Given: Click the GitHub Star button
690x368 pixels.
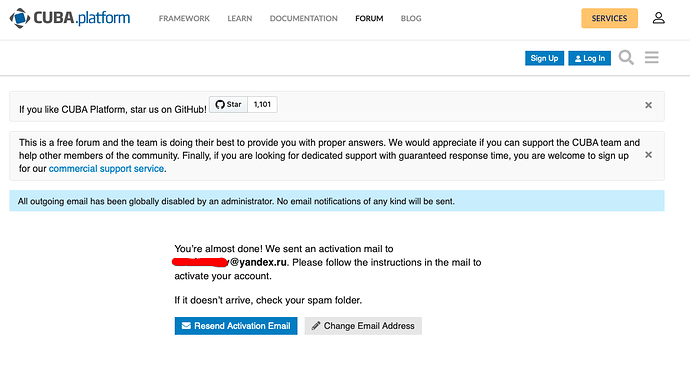Looking at the screenshot, I should (x=228, y=104).
